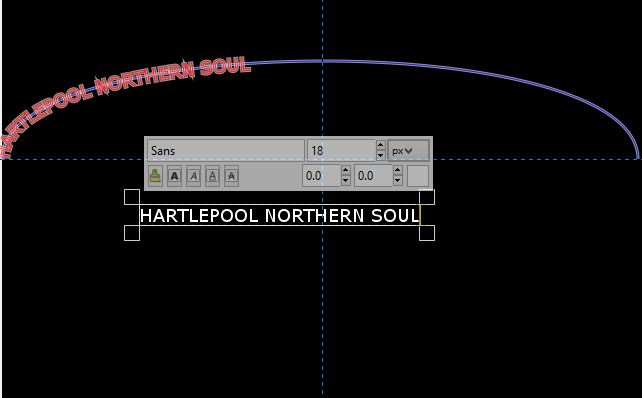Click the bottom-left text box resize handle
The image size is (642, 398).
[132, 233]
